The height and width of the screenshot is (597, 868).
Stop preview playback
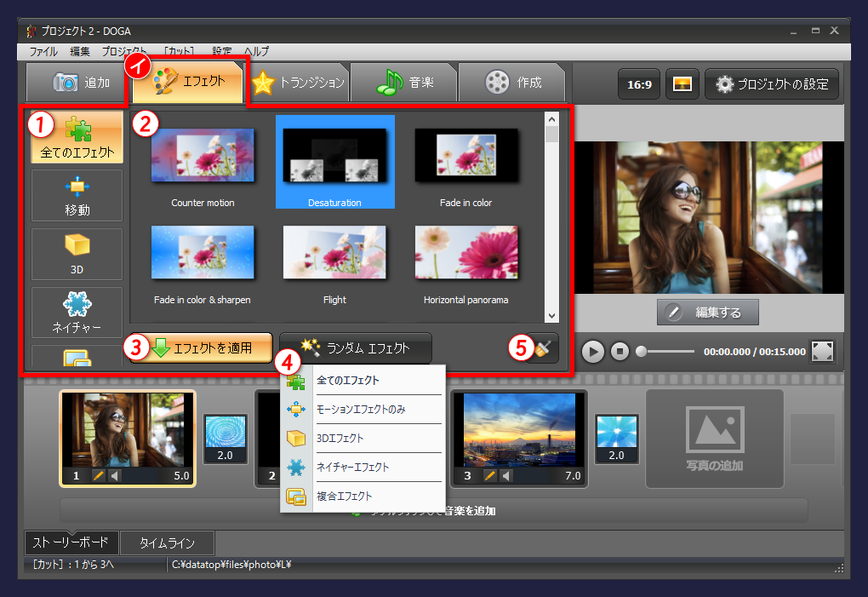tap(620, 351)
